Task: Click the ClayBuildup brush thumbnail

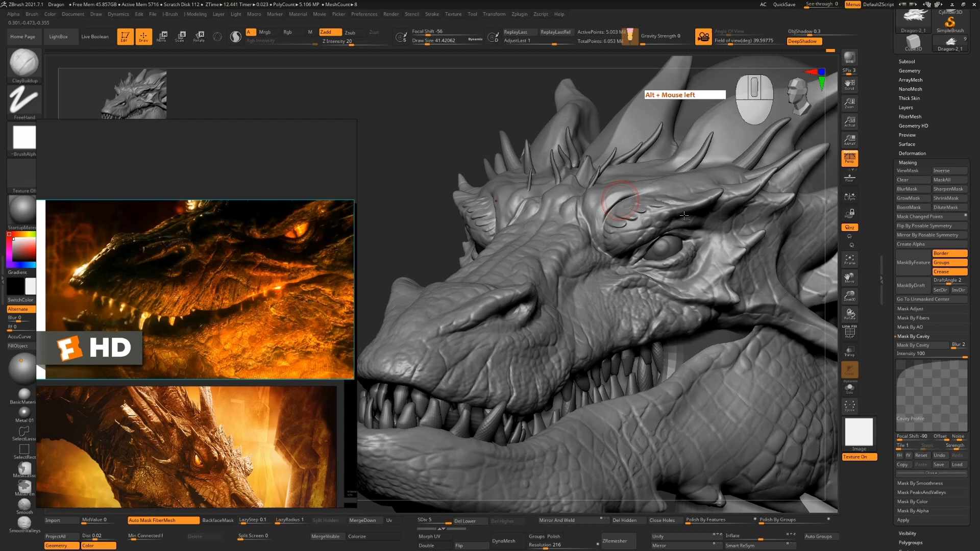Action: [x=24, y=63]
